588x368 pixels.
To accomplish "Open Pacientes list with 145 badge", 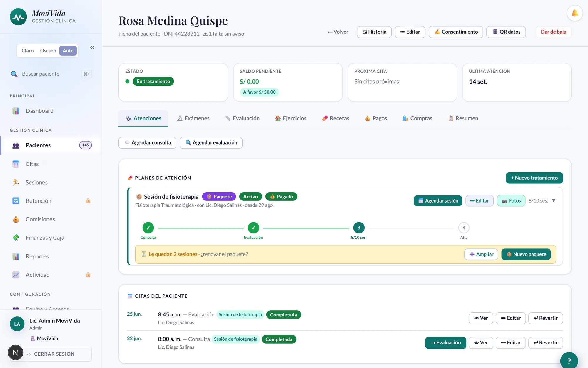I will pos(51,145).
